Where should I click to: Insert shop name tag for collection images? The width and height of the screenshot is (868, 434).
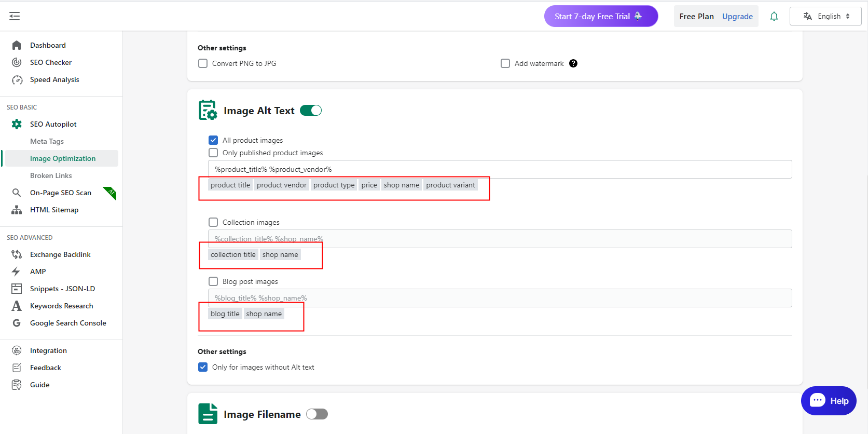(x=280, y=254)
